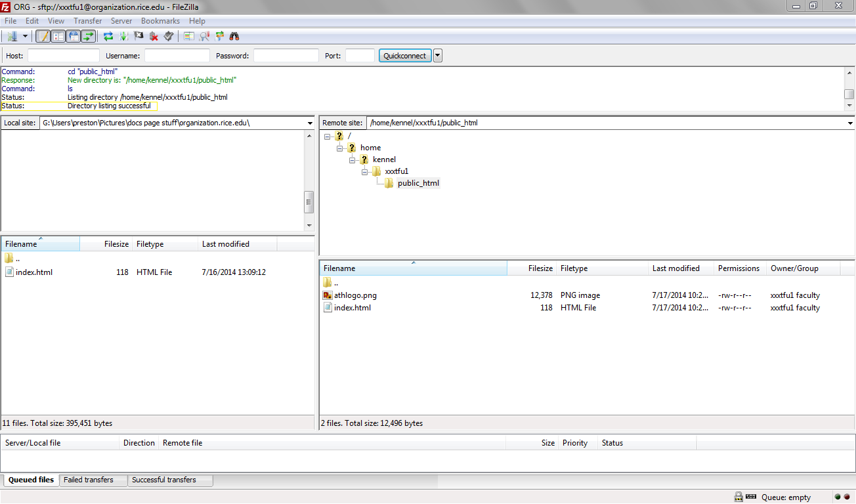This screenshot has width=856, height=504.
Task: Toggle transfer queue display
Action: tap(89, 36)
